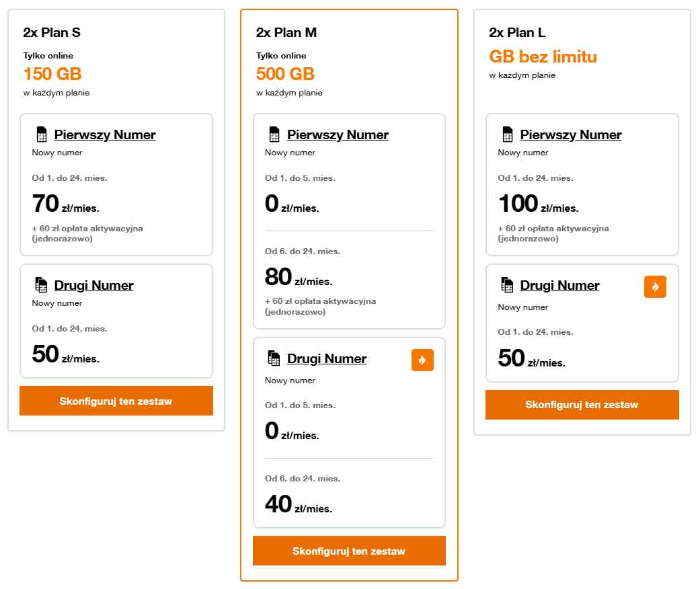Open Pierwszy Numer link in Plan S
The image size is (700, 589).
coord(105,134)
